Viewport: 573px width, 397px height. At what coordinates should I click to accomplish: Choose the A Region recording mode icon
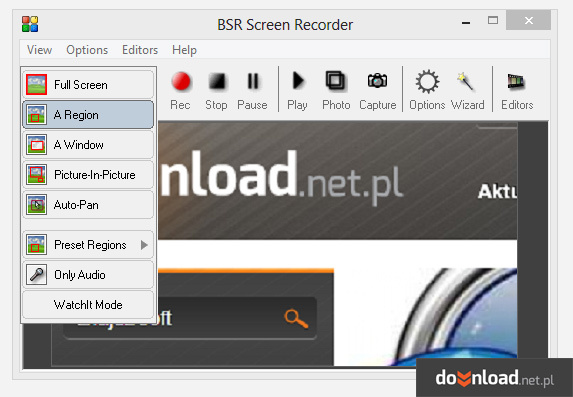tap(36, 114)
